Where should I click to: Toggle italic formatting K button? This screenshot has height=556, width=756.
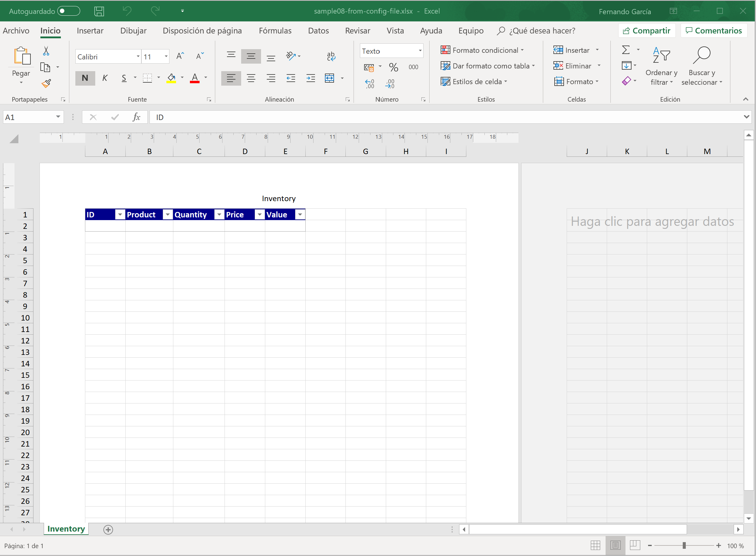[x=105, y=78]
